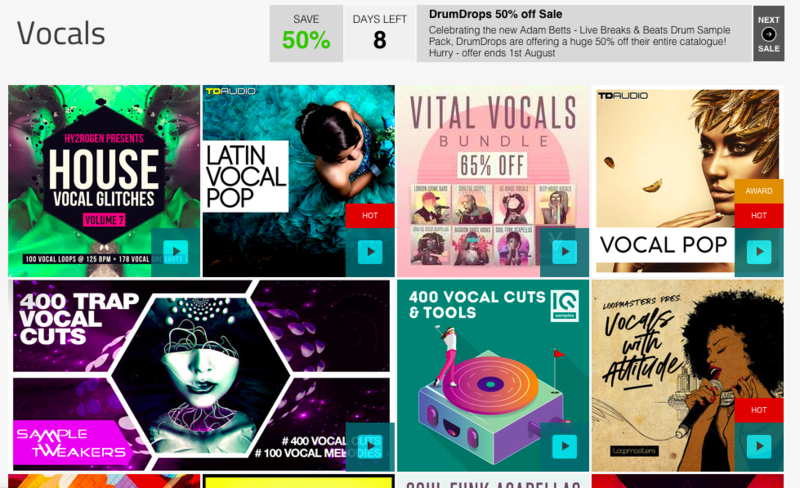This screenshot has height=488, width=800.
Task: Click the AWARD badge on Vocal Pop
Action: [759, 191]
